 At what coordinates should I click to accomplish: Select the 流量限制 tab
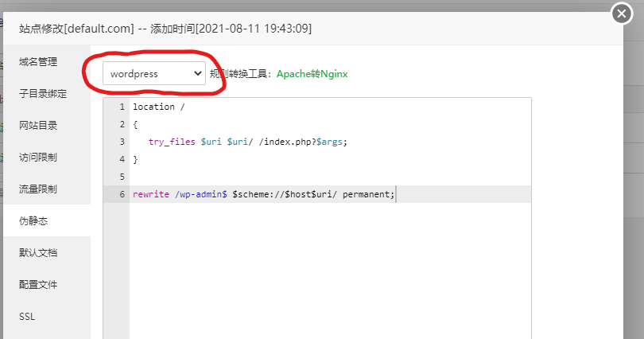[47, 189]
